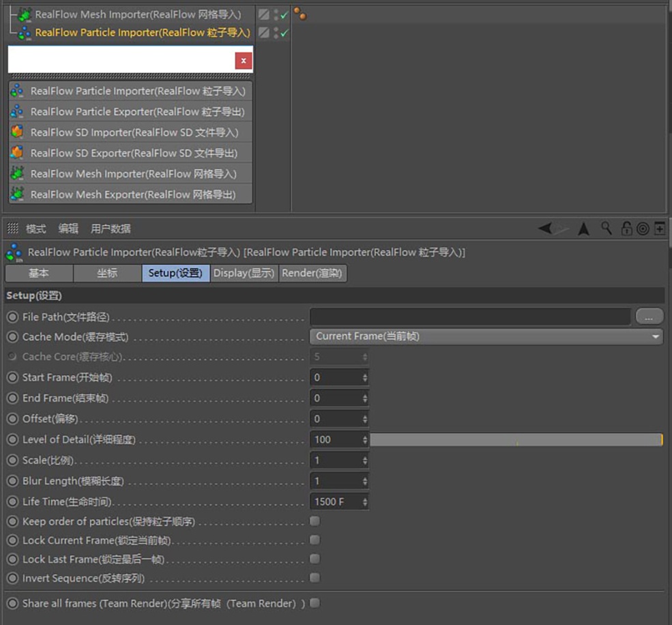672x625 pixels.
Task: Select RealFlow Mesh Importer object in tree
Action: (138, 14)
